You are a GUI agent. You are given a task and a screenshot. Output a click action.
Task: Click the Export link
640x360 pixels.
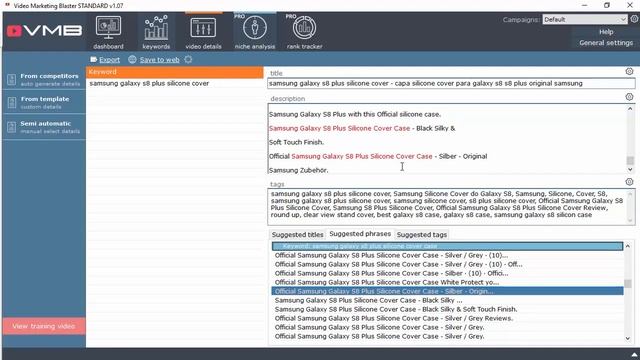[109, 60]
